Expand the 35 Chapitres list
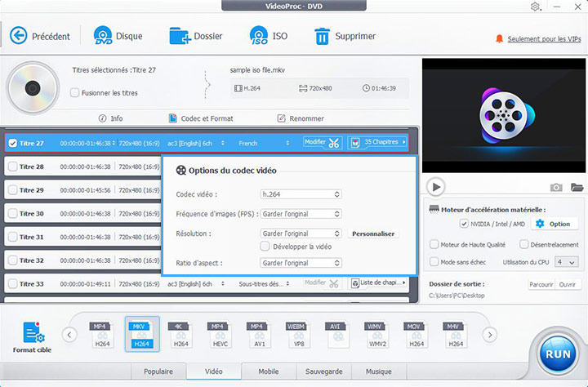The image size is (588, 387). (377, 142)
